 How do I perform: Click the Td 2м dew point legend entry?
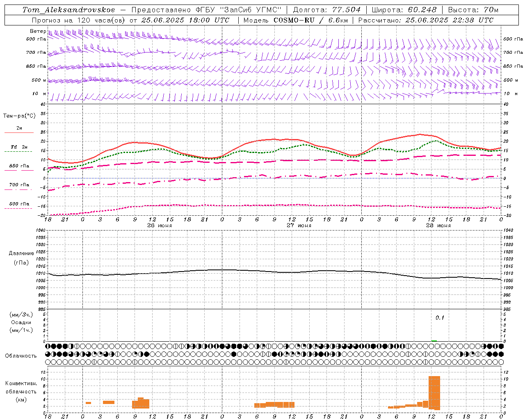tap(19, 147)
